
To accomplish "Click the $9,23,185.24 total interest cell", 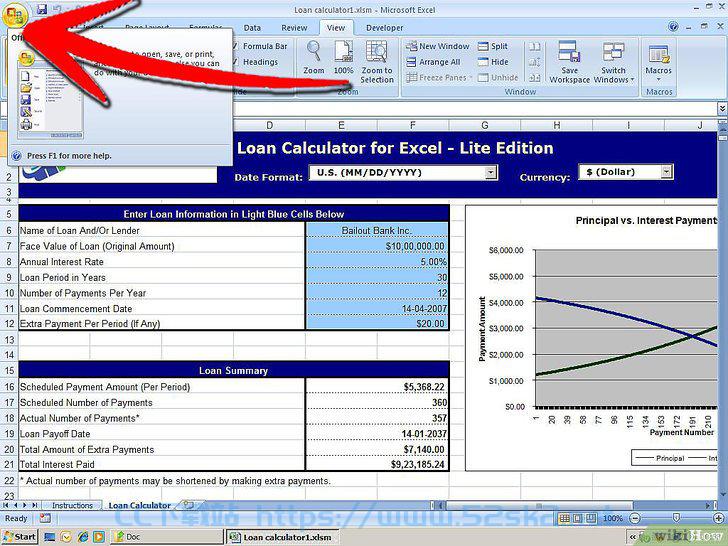I will click(x=377, y=464).
